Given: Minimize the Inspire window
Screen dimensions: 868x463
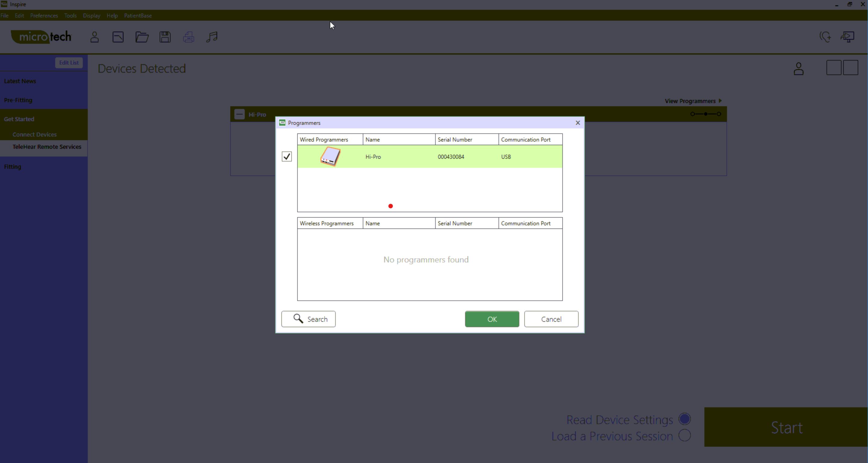Looking at the screenshot, I should click(x=837, y=5).
